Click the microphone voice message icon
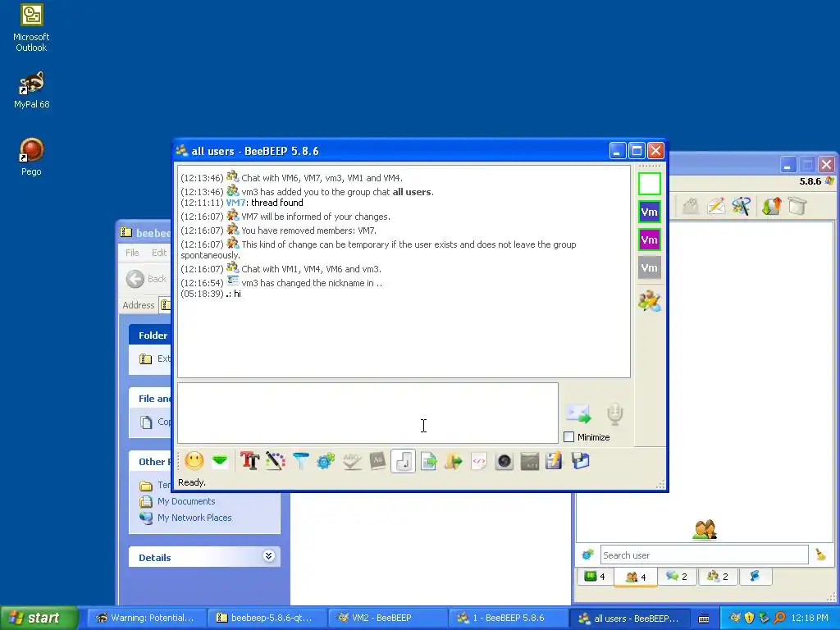 tap(615, 414)
